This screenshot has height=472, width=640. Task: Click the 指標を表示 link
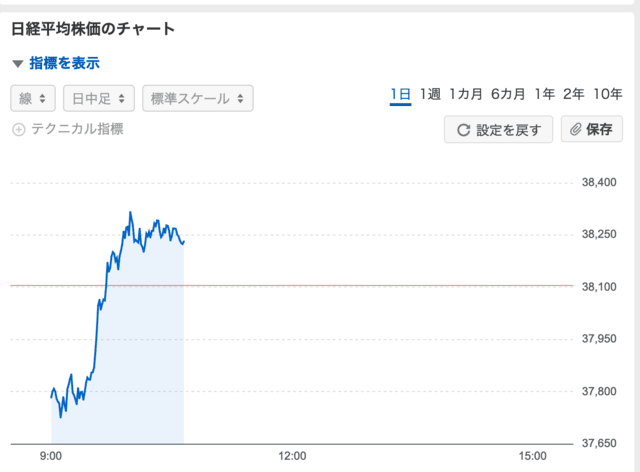pos(64,63)
